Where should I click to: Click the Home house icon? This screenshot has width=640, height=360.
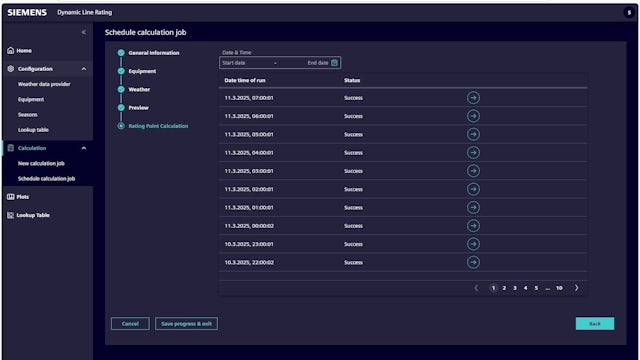[11, 50]
